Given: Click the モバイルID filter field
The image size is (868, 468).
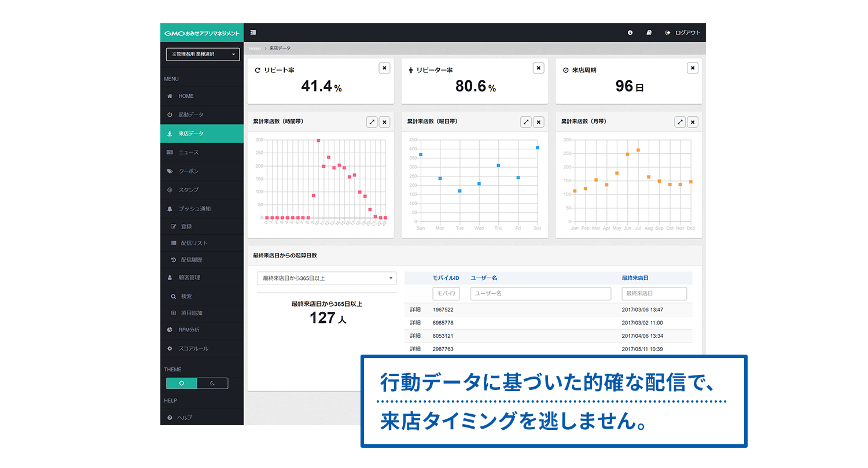Looking at the screenshot, I should [x=446, y=293].
